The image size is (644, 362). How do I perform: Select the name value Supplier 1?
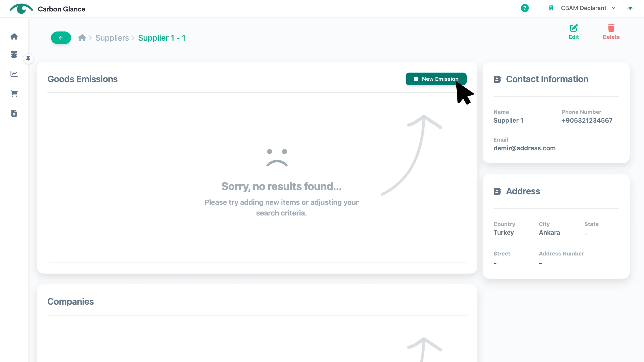[x=508, y=121]
